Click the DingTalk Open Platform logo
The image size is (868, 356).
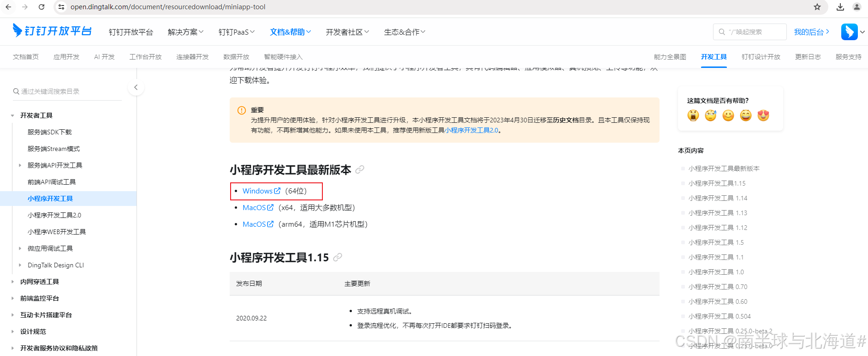pos(52,30)
